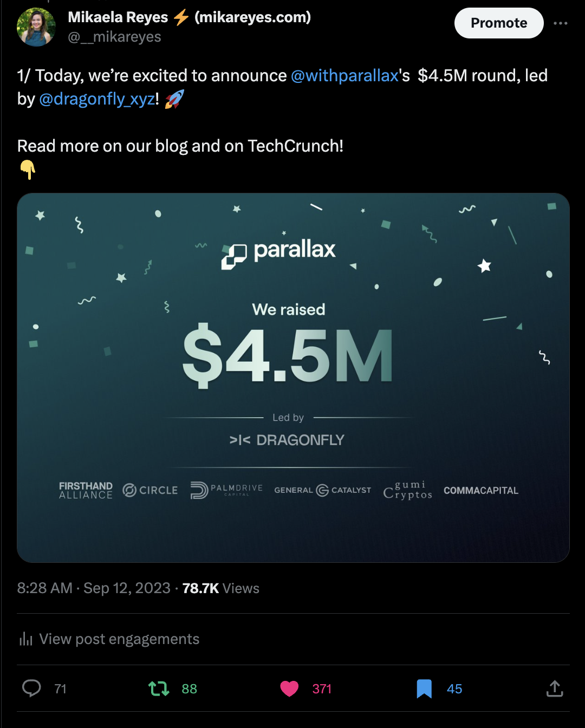The image size is (585, 728).
Task: Open the reply composer via the comment icon
Action: pyautogui.click(x=32, y=688)
